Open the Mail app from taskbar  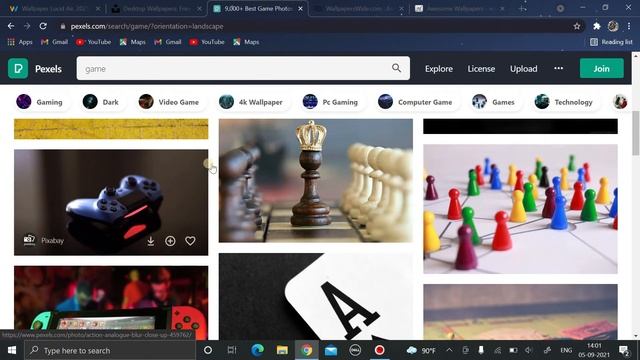tap(331, 350)
